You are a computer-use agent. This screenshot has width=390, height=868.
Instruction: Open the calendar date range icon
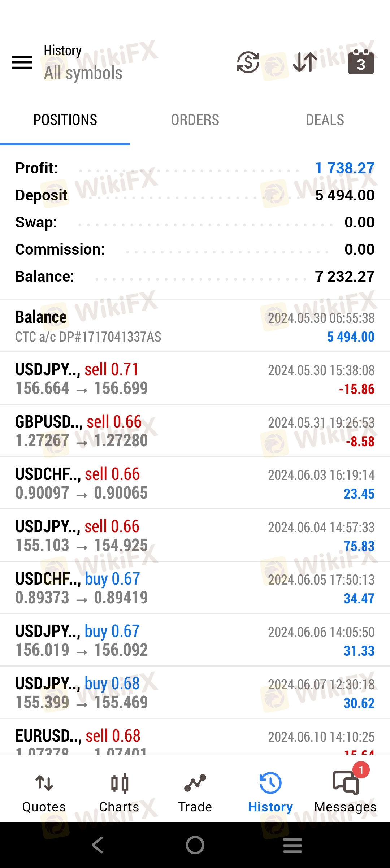(361, 62)
